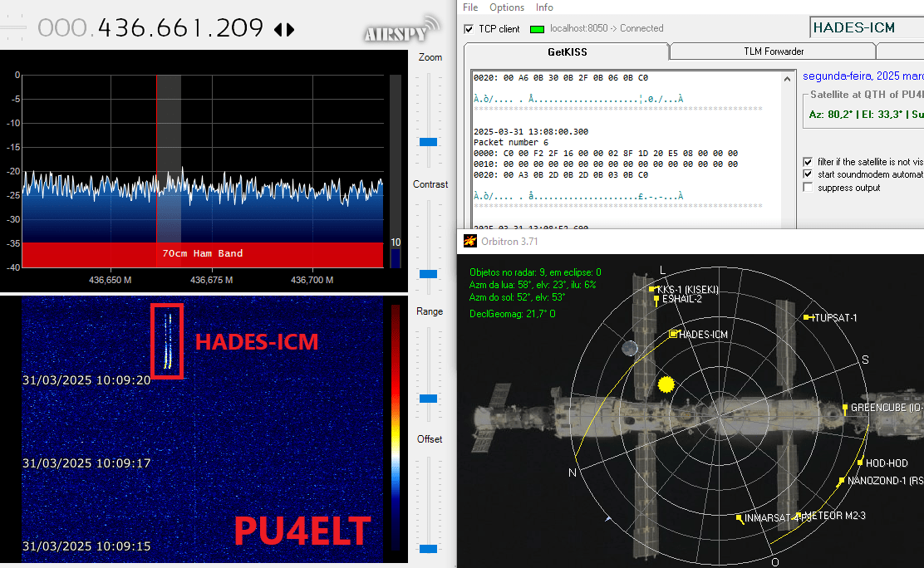924x568 pixels.
Task: Click the frequency step arrows beside tuner
Action: 284,29
